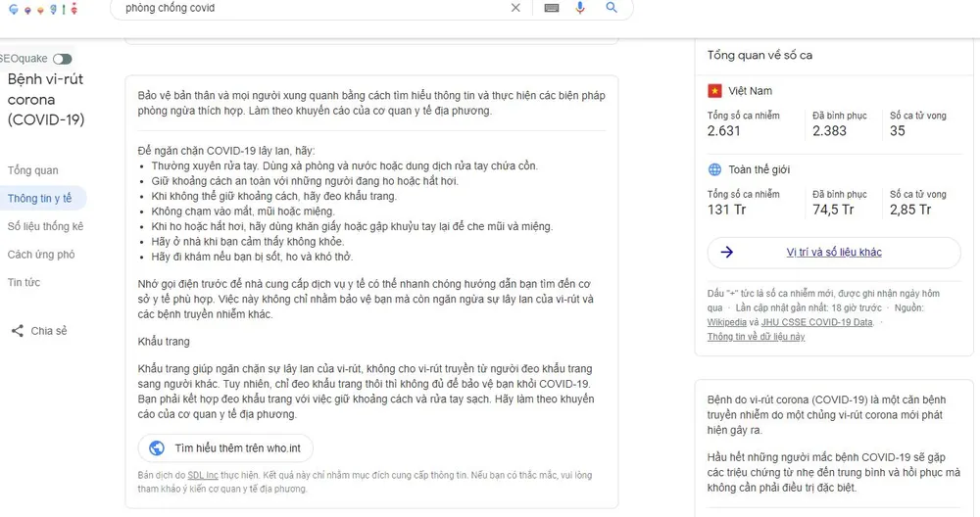Click the Chia sẻ label
The height and width of the screenshot is (517, 980).
pos(49,331)
